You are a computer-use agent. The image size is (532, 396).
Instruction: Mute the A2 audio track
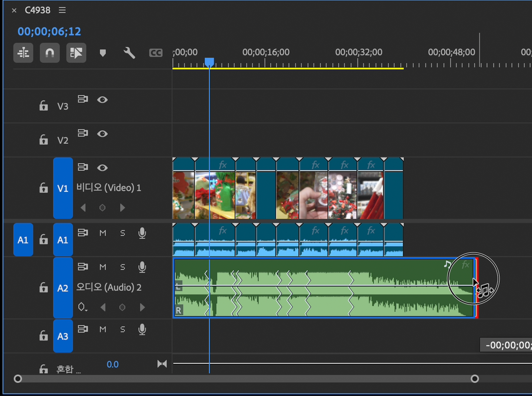[x=103, y=267]
